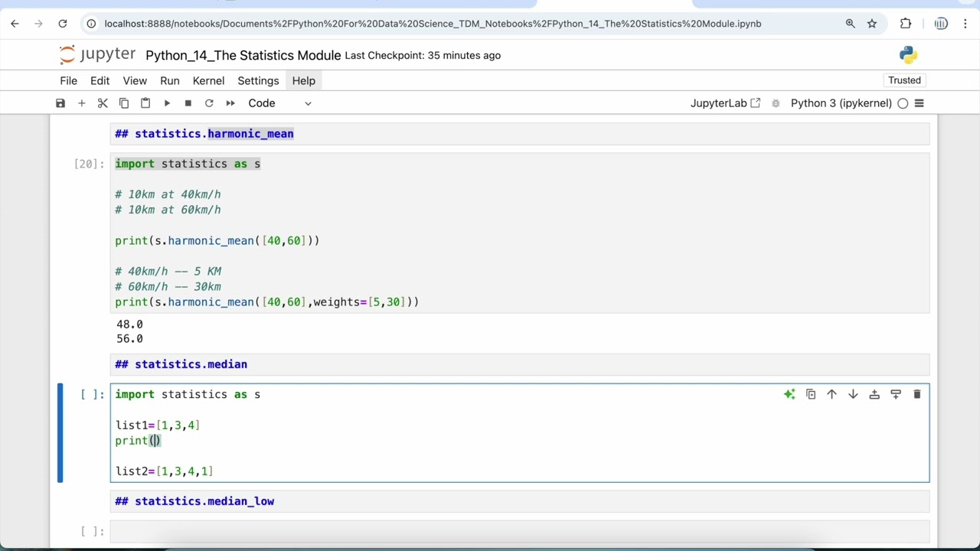Viewport: 980px width, 551px height.
Task: Restart the kernel with the circular arrow
Action: pos(209,103)
